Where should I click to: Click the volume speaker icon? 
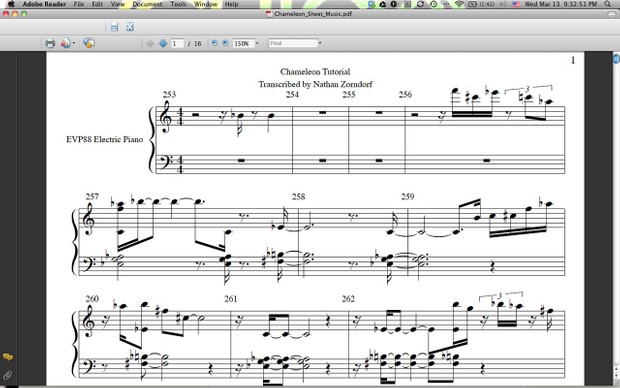pos(503,4)
